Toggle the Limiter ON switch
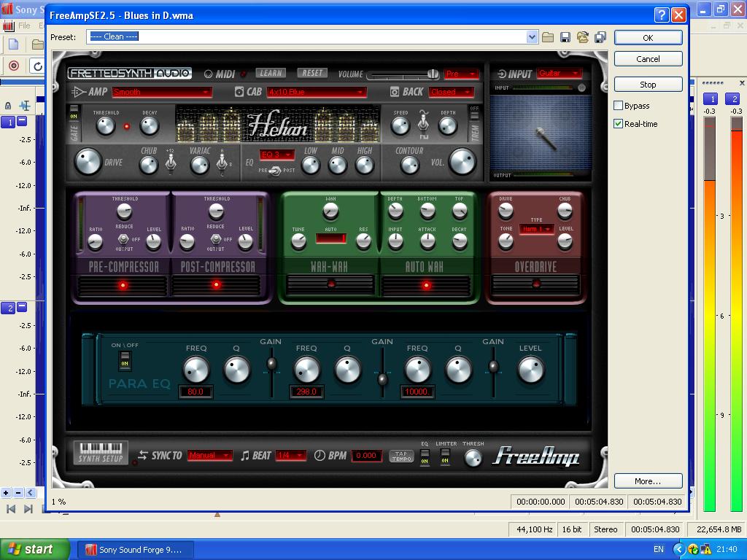The height and width of the screenshot is (560, 747). click(445, 456)
